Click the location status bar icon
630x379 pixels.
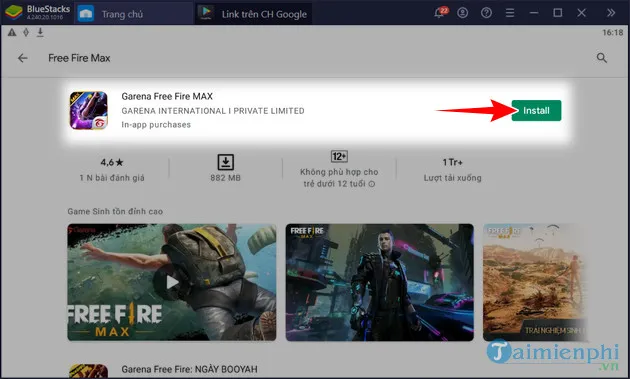click(x=26, y=32)
